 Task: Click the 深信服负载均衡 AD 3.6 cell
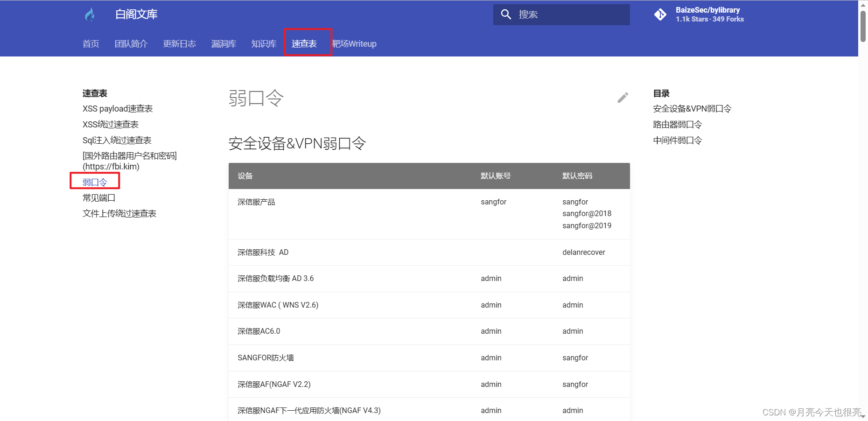pyautogui.click(x=276, y=279)
